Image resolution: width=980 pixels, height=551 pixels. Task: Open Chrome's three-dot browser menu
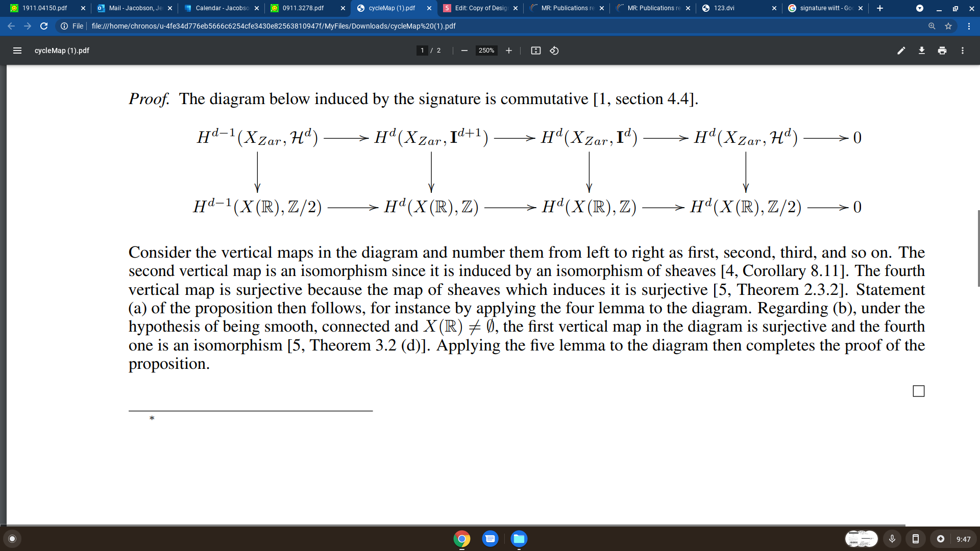(969, 26)
